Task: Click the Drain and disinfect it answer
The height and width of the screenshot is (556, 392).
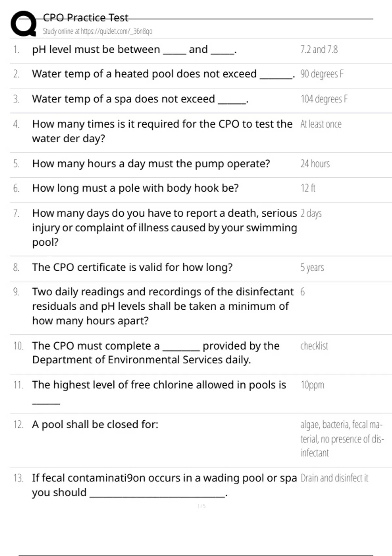Action: pos(334,478)
